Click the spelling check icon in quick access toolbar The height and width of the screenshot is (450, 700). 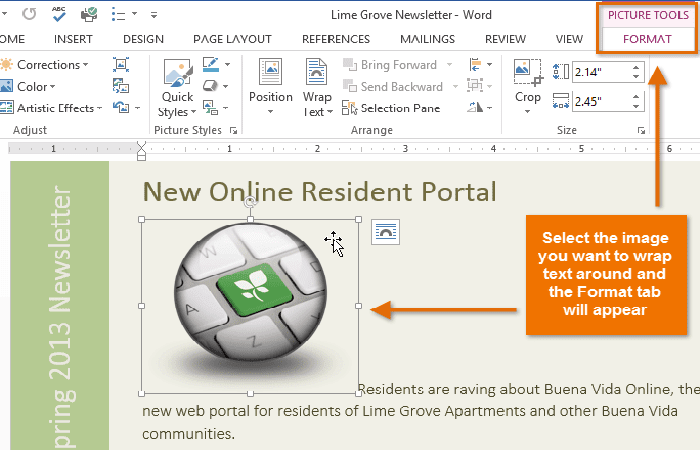pos(59,15)
